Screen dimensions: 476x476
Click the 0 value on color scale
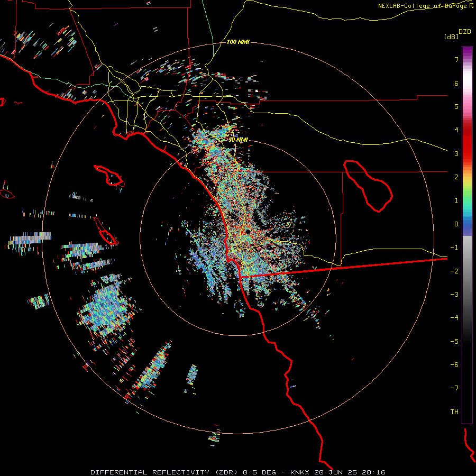click(x=456, y=224)
